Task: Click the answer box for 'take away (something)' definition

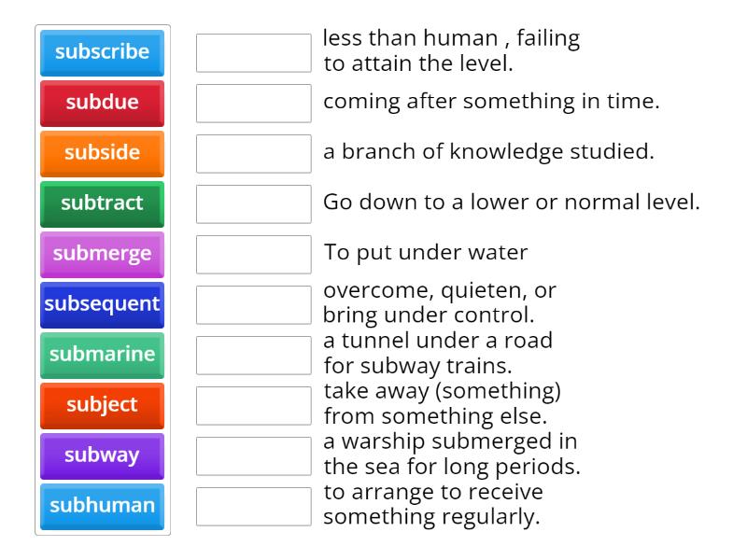Action: pos(253,405)
